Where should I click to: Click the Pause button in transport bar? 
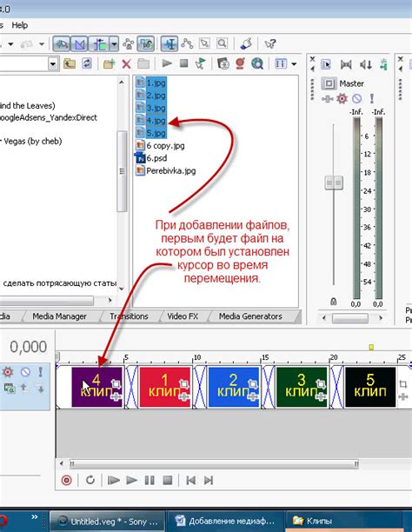[x=150, y=480]
